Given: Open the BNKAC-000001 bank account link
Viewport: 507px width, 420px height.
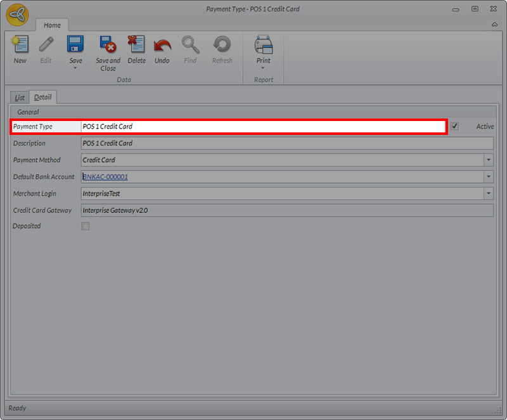Looking at the screenshot, I should point(105,177).
